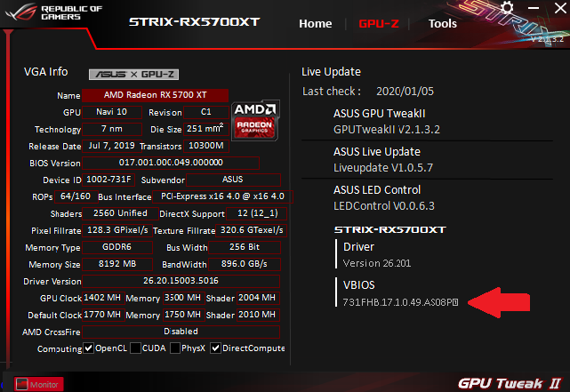Click the GPU value Navi 10
570x392 pixels.
tap(112, 112)
